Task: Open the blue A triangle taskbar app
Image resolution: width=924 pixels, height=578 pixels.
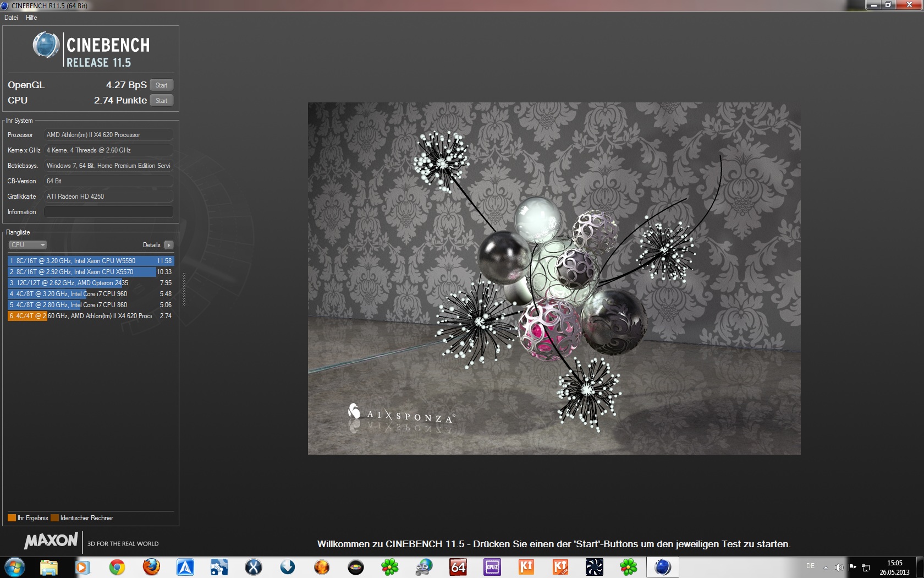Action: [185, 567]
